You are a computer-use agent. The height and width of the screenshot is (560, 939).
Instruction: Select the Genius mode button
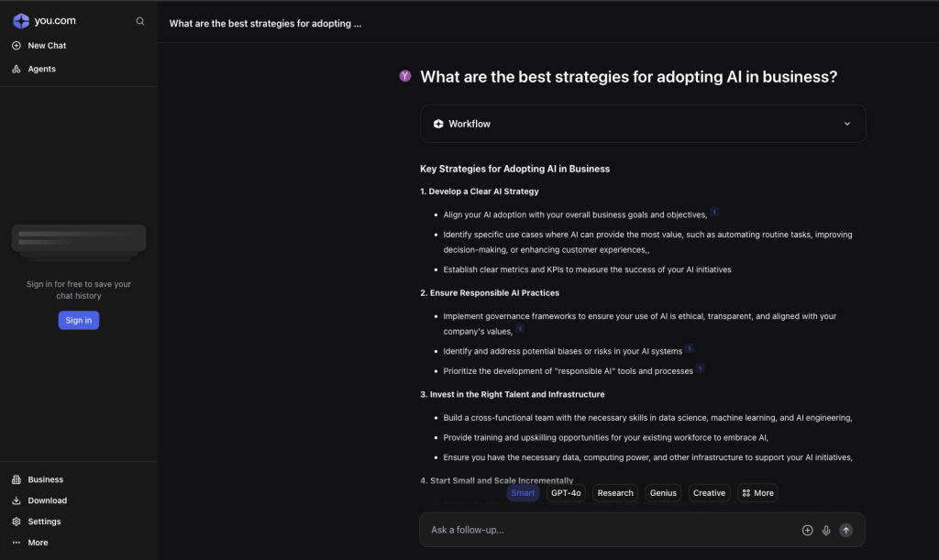(663, 493)
